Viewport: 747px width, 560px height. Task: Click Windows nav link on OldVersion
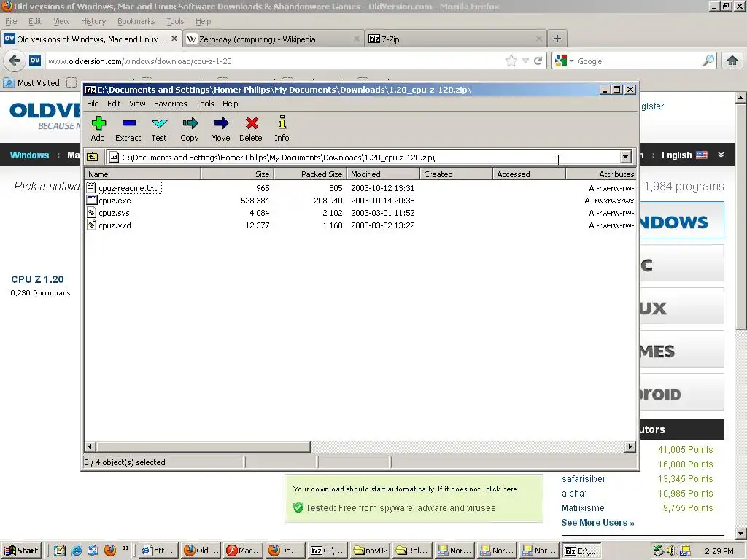pos(29,155)
